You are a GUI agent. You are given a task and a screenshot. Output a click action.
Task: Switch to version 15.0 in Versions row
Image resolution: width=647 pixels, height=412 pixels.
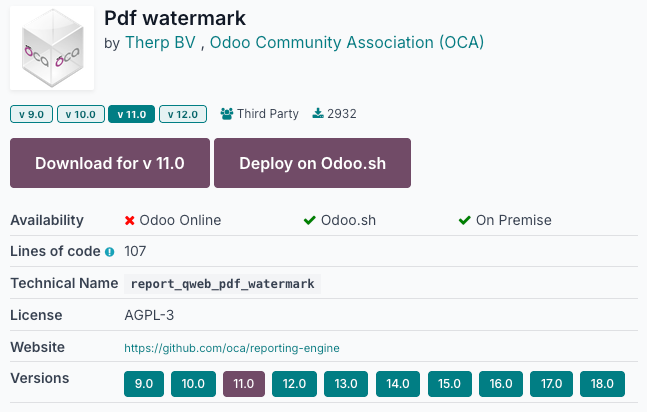point(449,384)
